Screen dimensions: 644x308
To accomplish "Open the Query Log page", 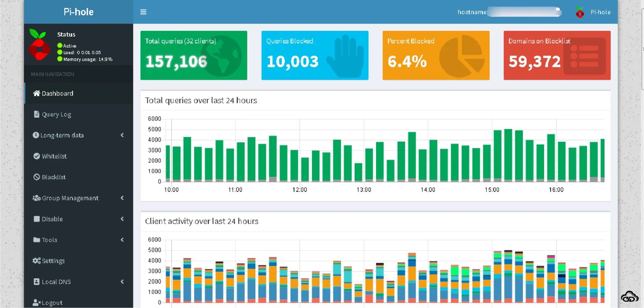I will coord(57,114).
